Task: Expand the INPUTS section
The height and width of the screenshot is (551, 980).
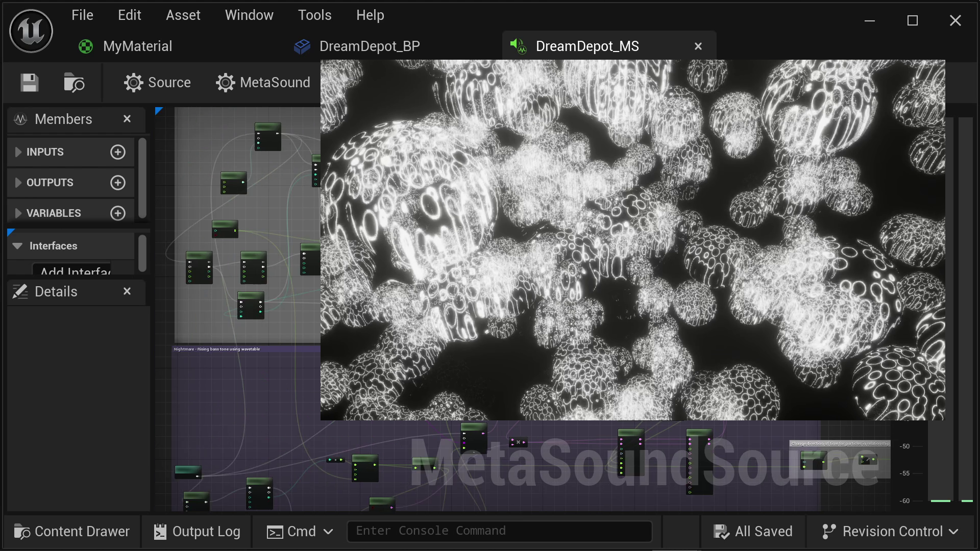Action: pos(18,152)
